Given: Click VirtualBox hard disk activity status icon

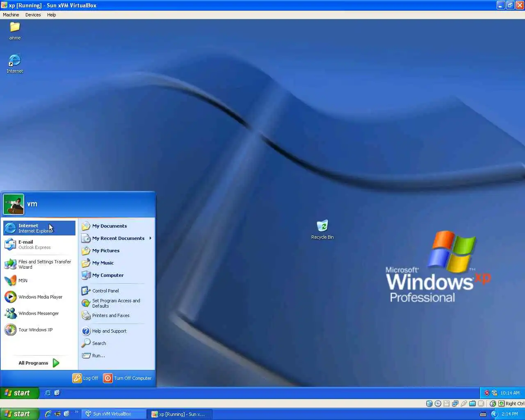Looking at the screenshot, I should 429,404.
